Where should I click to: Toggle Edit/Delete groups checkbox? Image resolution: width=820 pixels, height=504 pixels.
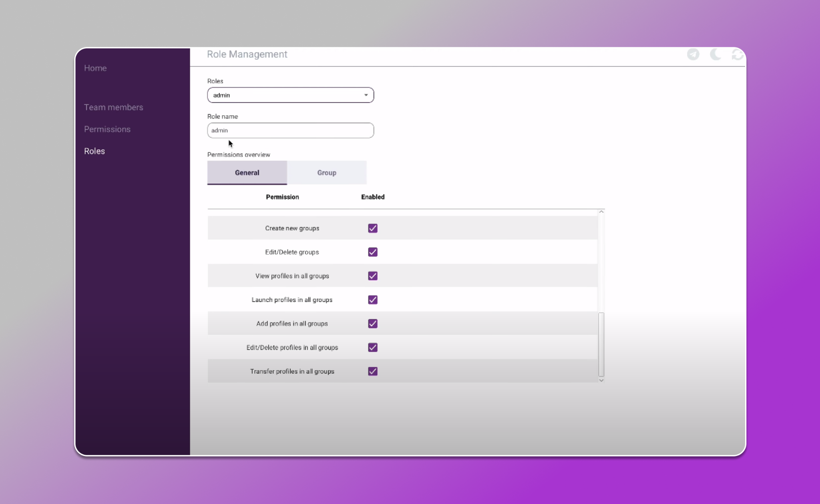coord(372,252)
